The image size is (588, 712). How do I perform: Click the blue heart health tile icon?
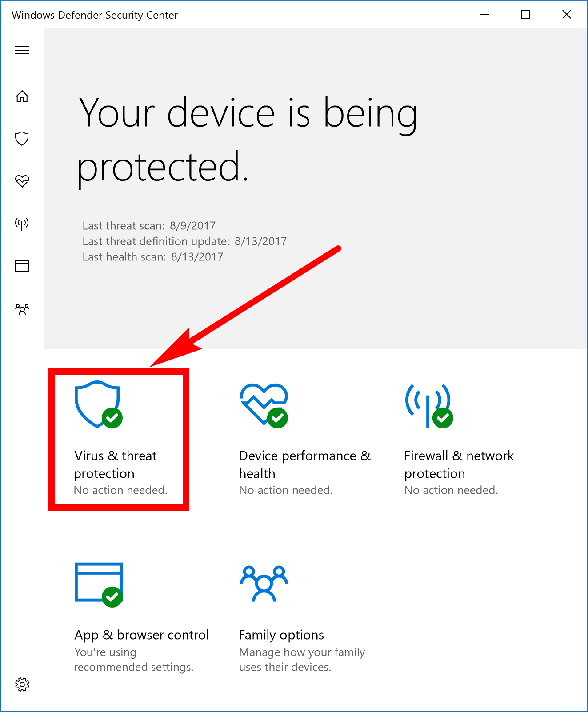pos(264,405)
